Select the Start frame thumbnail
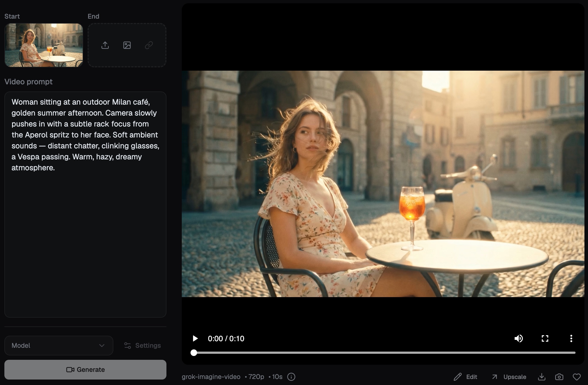588x385 pixels. tap(44, 45)
